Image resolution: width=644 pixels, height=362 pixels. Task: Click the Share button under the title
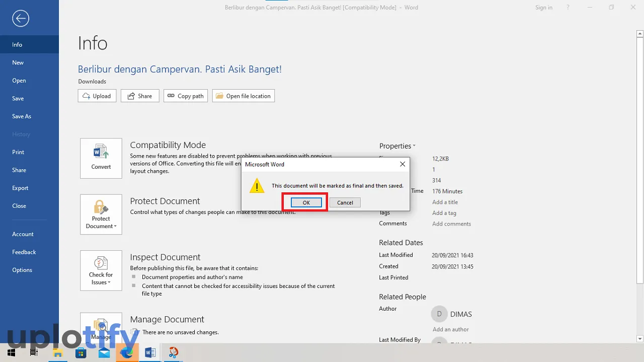coord(140,96)
